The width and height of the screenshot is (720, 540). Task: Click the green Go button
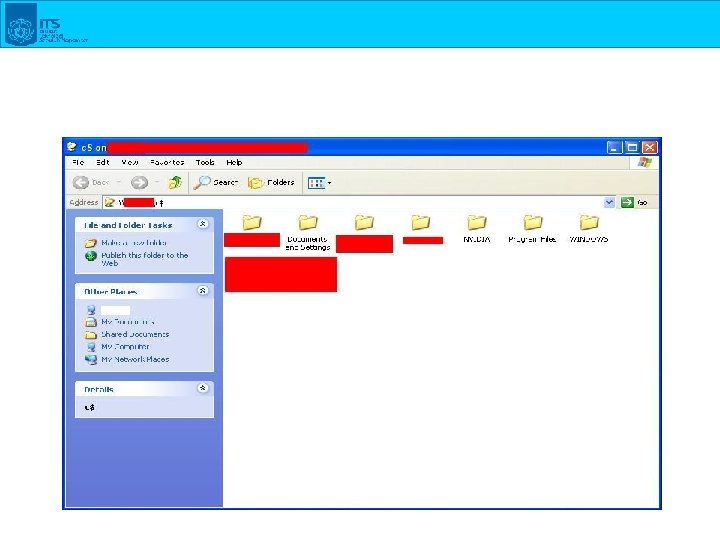click(x=634, y=202)
